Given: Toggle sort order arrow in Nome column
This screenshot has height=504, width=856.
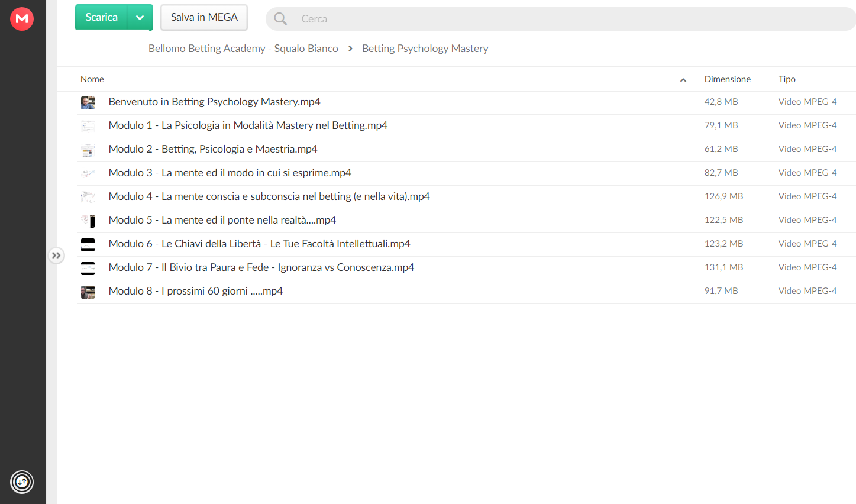Looking at the screenshot, I should pyautogui.click(x=683, y=80).
